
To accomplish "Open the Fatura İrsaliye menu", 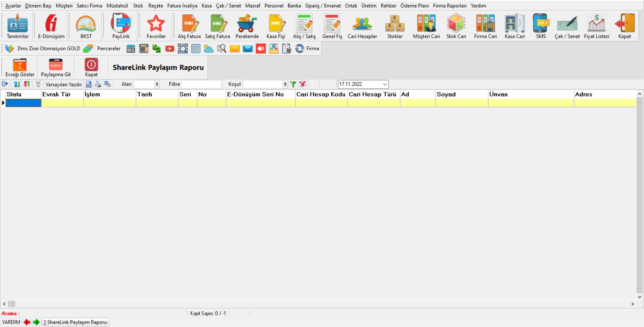I will click(x=182, y=6).
